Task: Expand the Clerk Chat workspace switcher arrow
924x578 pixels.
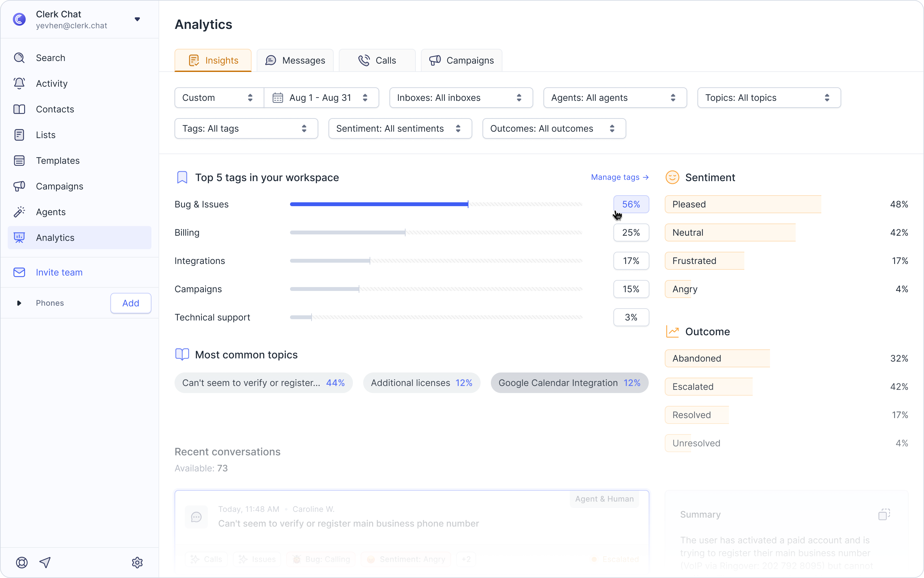Action: 137,19
